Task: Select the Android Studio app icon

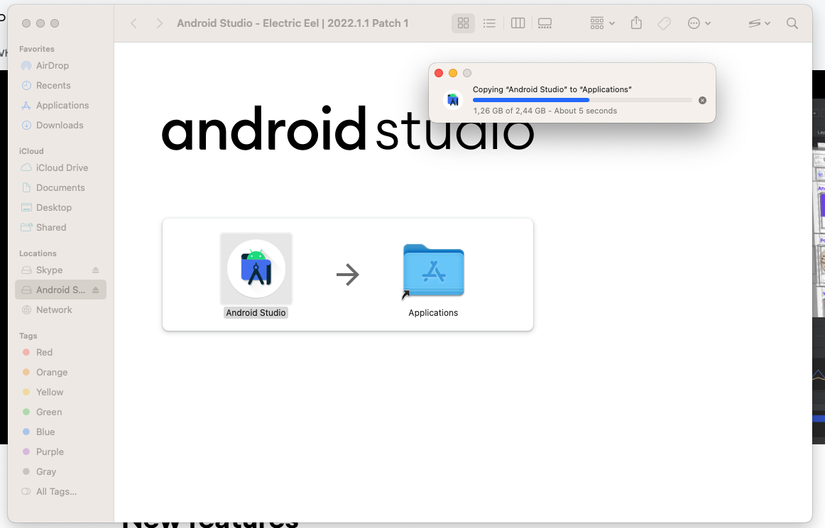Action: pyautogui.click(x=256, y=269)
